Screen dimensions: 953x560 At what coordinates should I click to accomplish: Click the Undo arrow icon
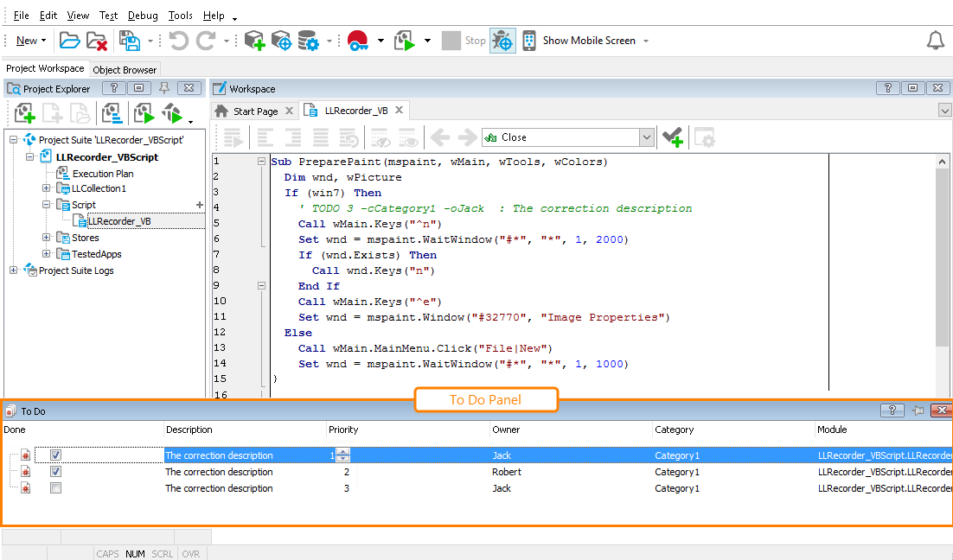tap(178, 41)
